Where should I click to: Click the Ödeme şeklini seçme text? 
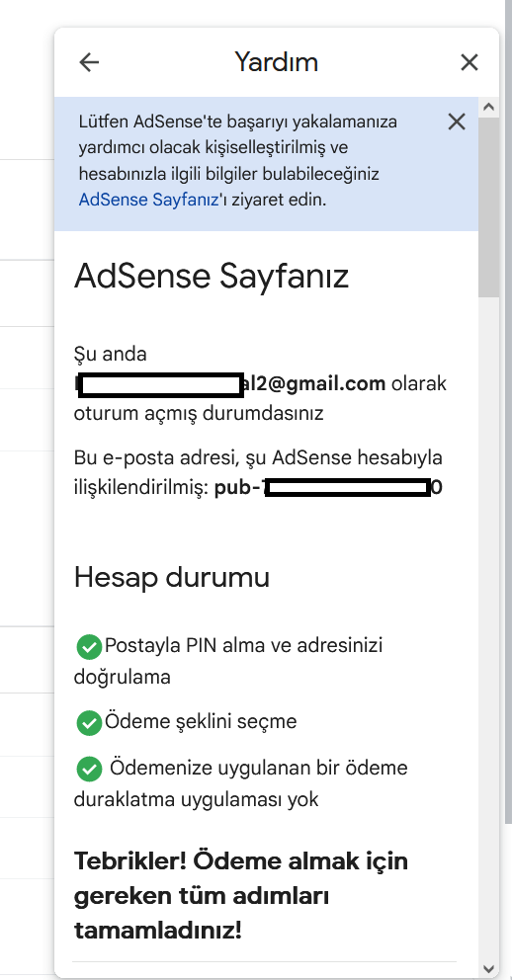(201, 722)
